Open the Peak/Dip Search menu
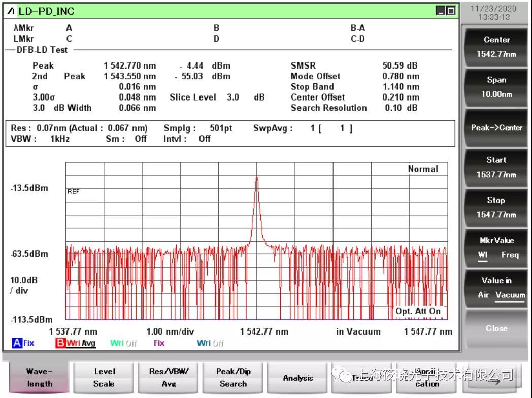Image resolution: width=532 pixels, height=398 pixels. (x=233, y=378)
